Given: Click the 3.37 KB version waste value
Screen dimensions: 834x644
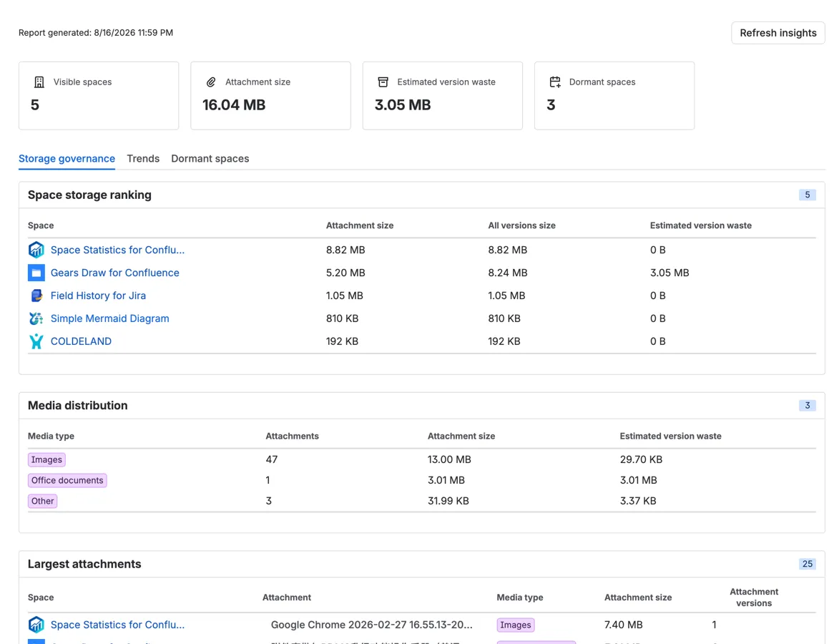Looking at the screenshot, I should click(x=638, y=501).
